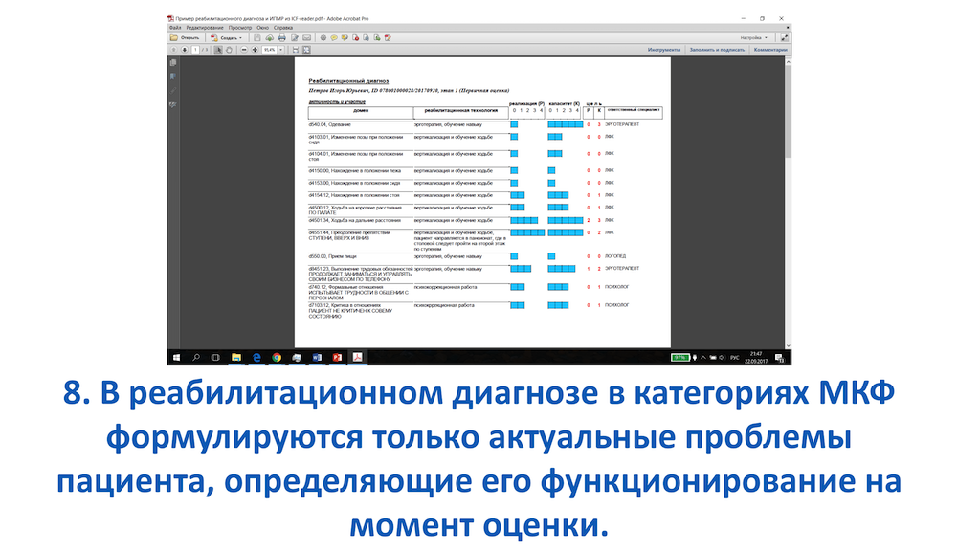Click the page number field
The width and height of the screenshot is (980, 551).
point(195,50)
